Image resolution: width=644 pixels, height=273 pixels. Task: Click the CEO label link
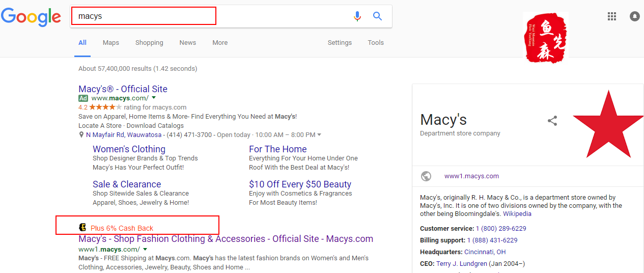coord(427,264)
